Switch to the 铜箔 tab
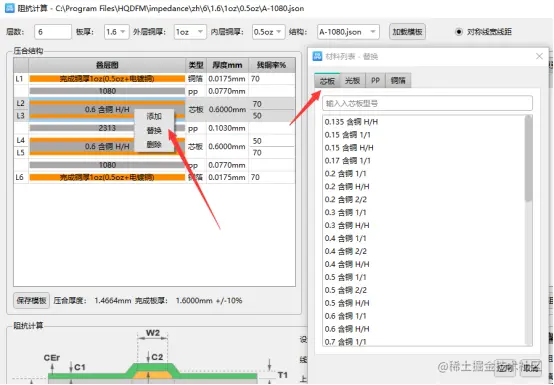The height and width of the screenshot is (385, 554). pos(398,81)
